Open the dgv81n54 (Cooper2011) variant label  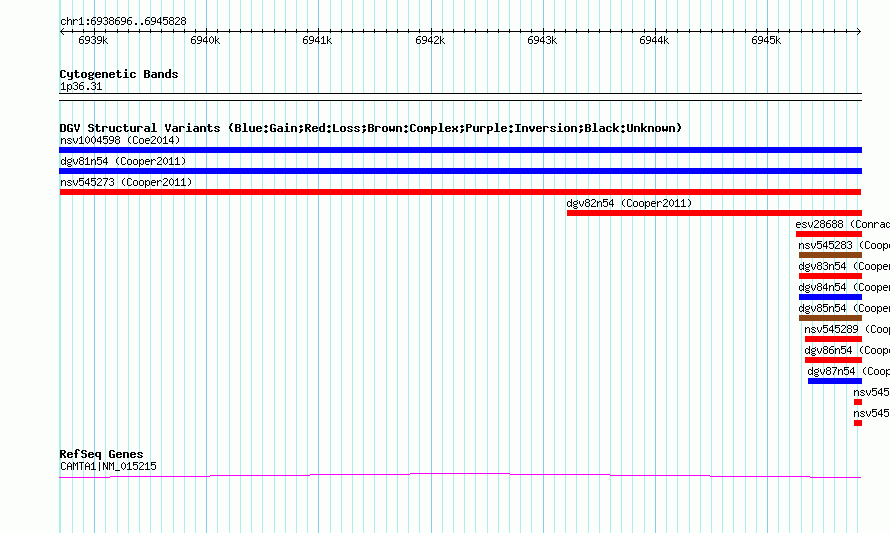pos(123,161)
